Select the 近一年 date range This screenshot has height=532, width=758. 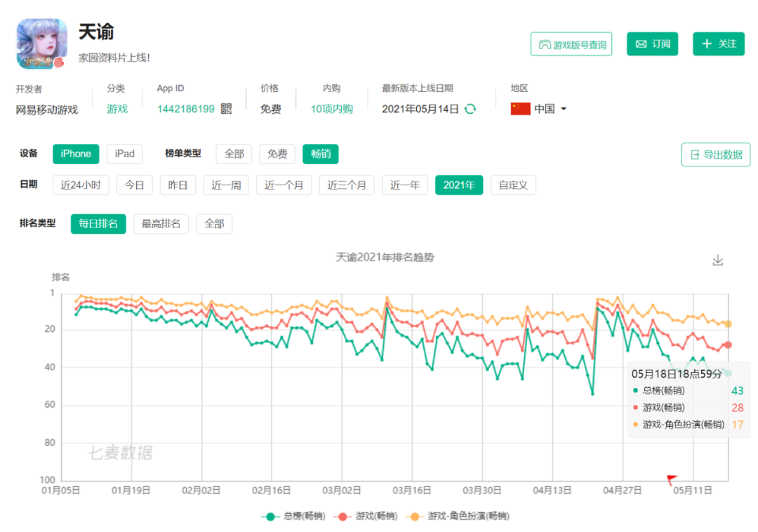coord(405,185)
